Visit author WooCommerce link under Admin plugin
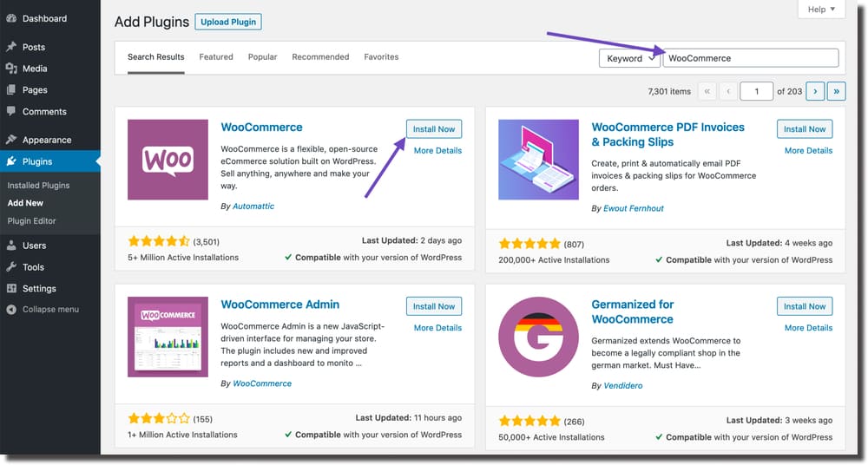 262,383
